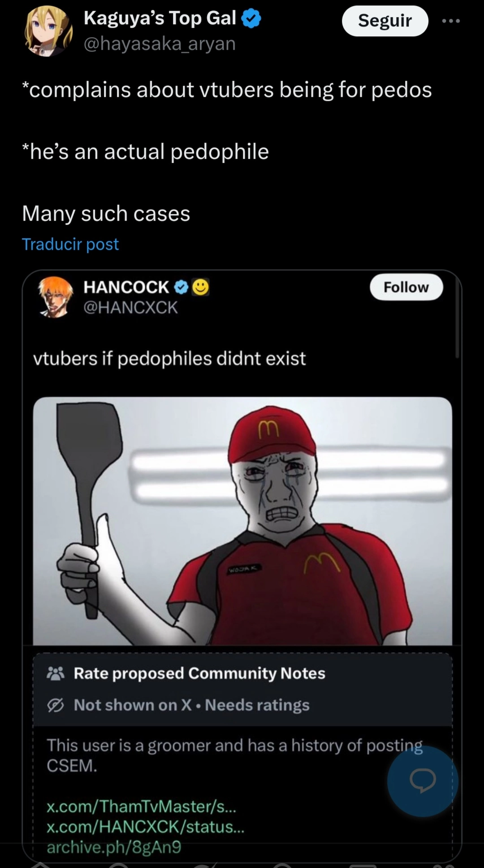The width and height of the screenshot is (484, 868).
Task: Tap the @HANCXCK handle
Action: 130,307
